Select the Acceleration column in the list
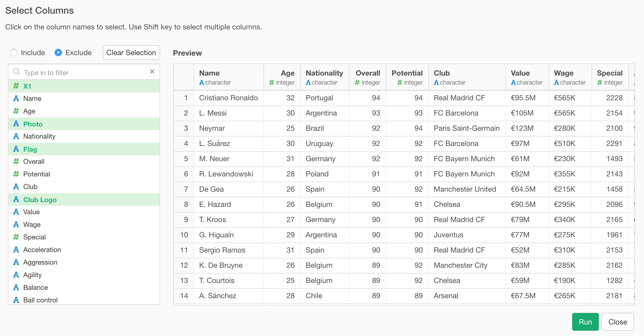644x336 pixels. click(x=84, y=250)
